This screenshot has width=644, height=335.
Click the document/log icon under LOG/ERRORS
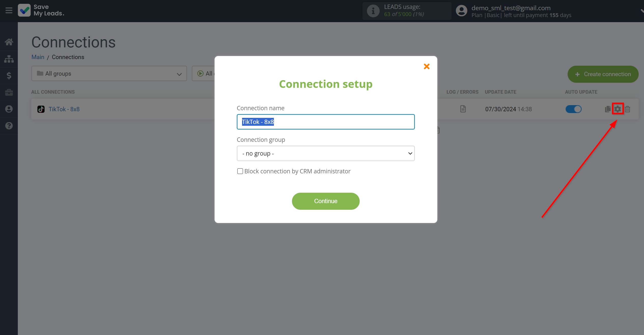click(463, 109)
